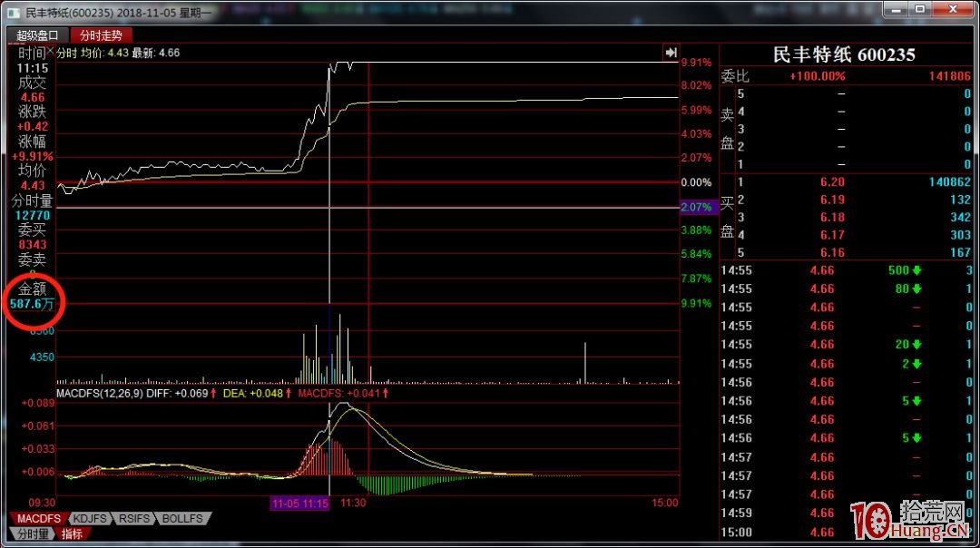Select the MACDFS indicator tab

pyautogui.click(x=37, y=519)
